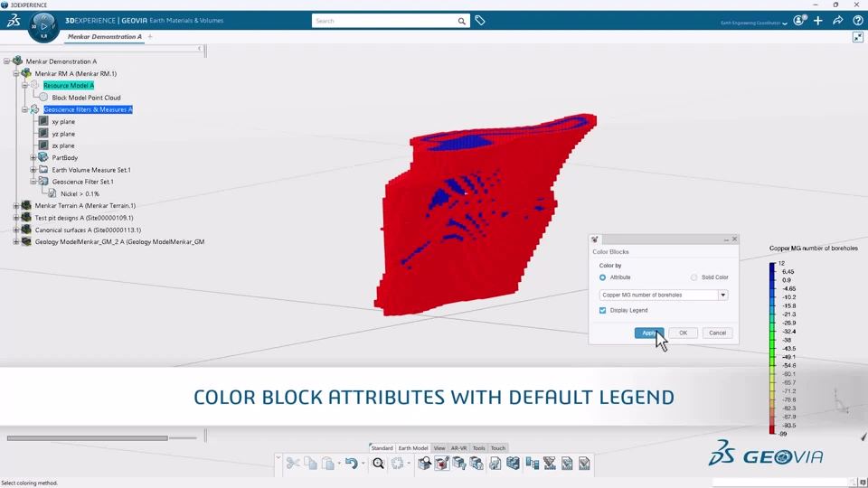Collapse the Resource Model A node
This screenshot has height=488, width=868.
pyautogui.click(x=25, y=85)
